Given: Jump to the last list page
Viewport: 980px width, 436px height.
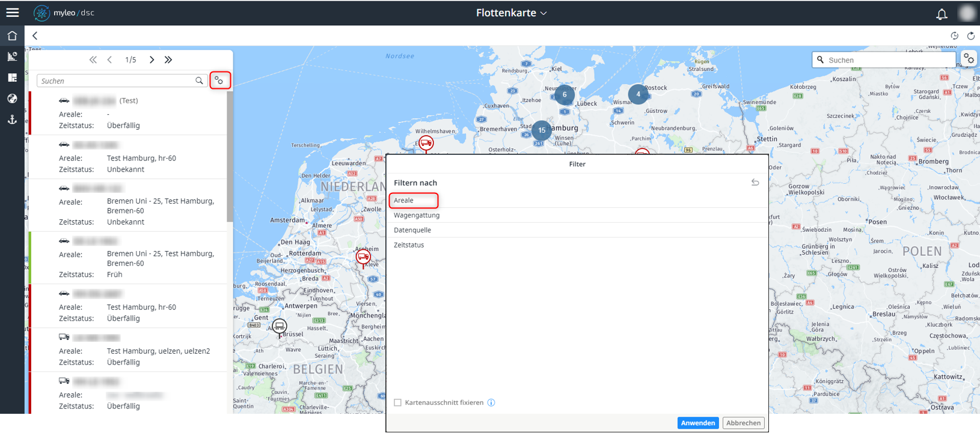Looking at the screenshot, I should [x=168, y=59].
